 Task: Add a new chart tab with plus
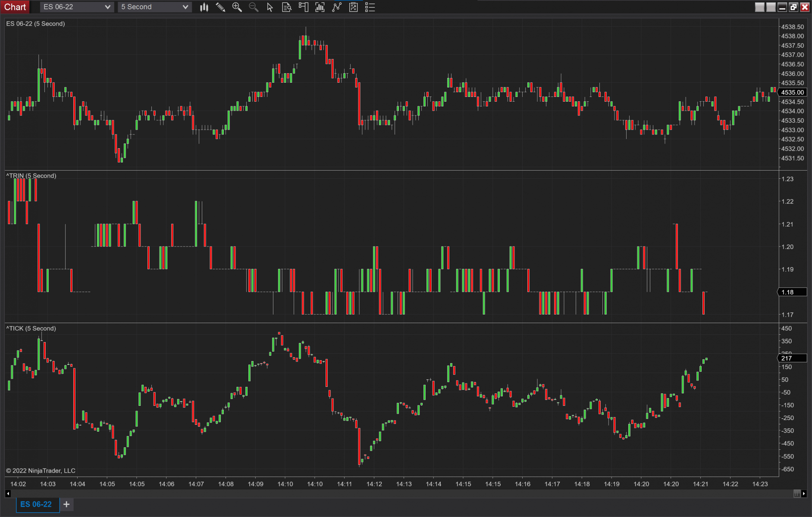66,504
